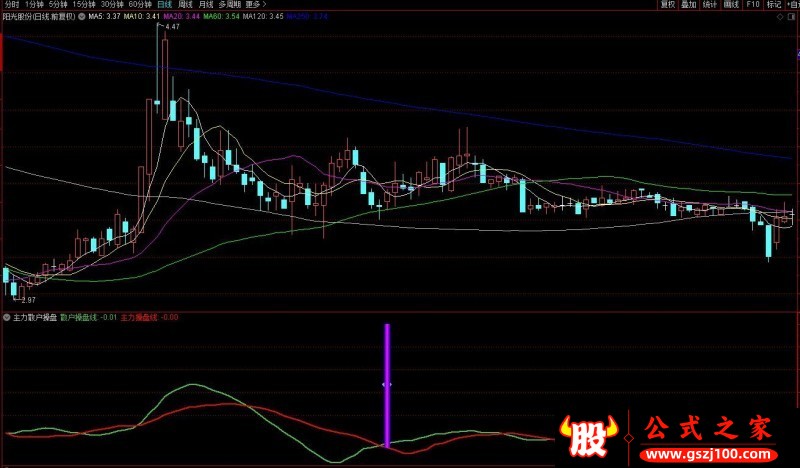Viewport: 800px width, 468px height.
Task: Open the 画线 drawing tools
Action: coord(731,4)
